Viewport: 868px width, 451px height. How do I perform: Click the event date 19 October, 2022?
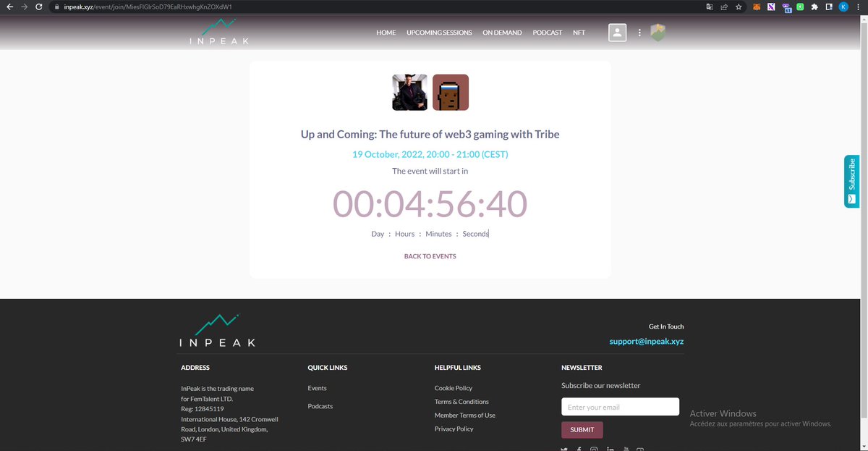click(x=430, y=154)
